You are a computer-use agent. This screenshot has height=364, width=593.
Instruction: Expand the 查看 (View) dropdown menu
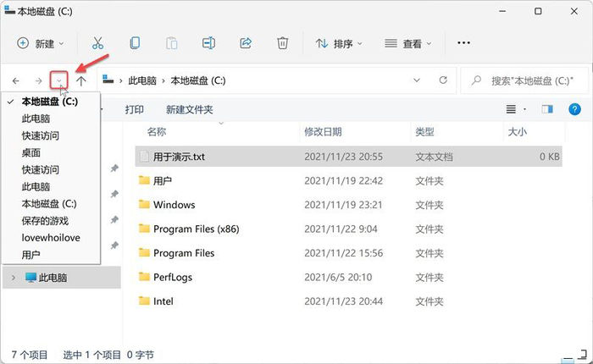(407, 43)
